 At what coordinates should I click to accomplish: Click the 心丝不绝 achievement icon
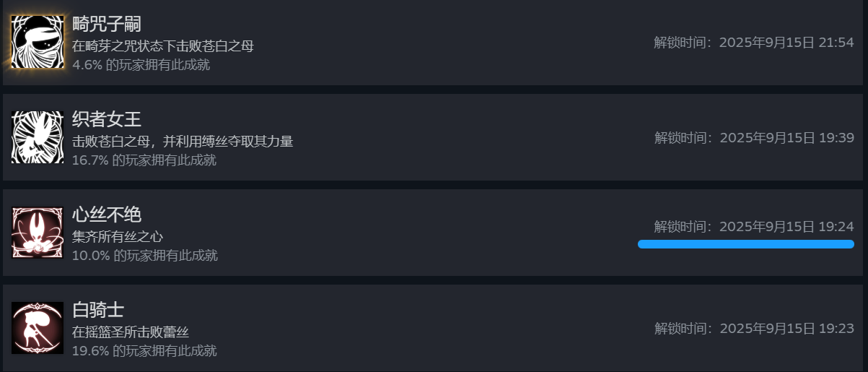(x=38, y=233)
